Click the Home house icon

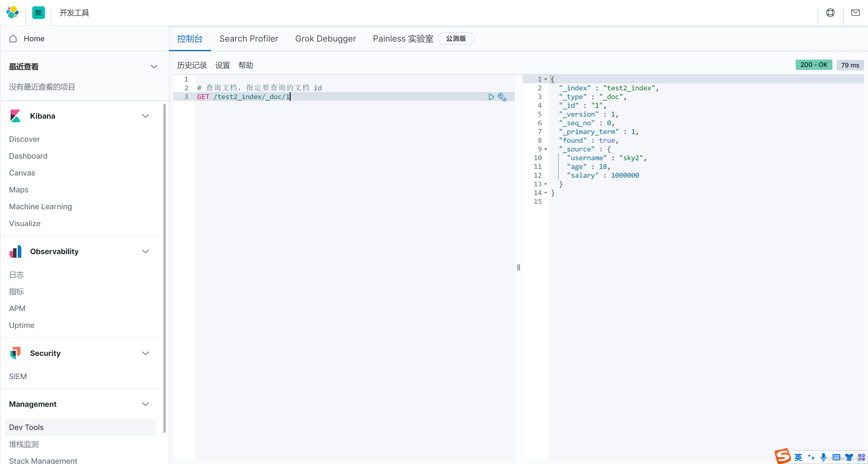[13, 39]
